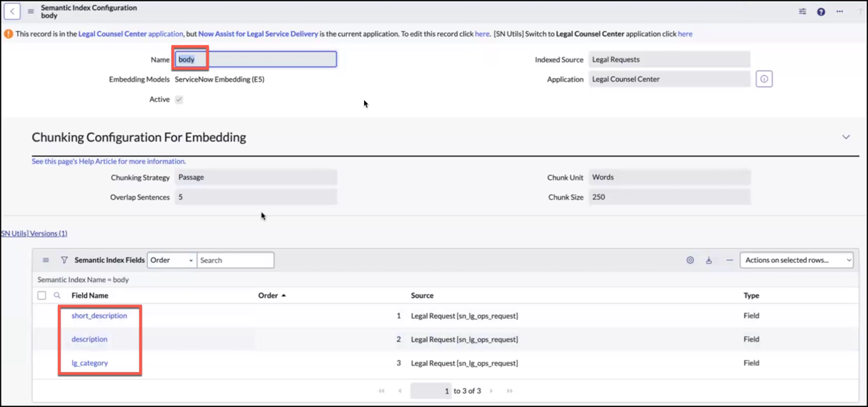This screenshot has width=868, height=407.
Task: Go to the next page of list
Action: pos(491,391)
